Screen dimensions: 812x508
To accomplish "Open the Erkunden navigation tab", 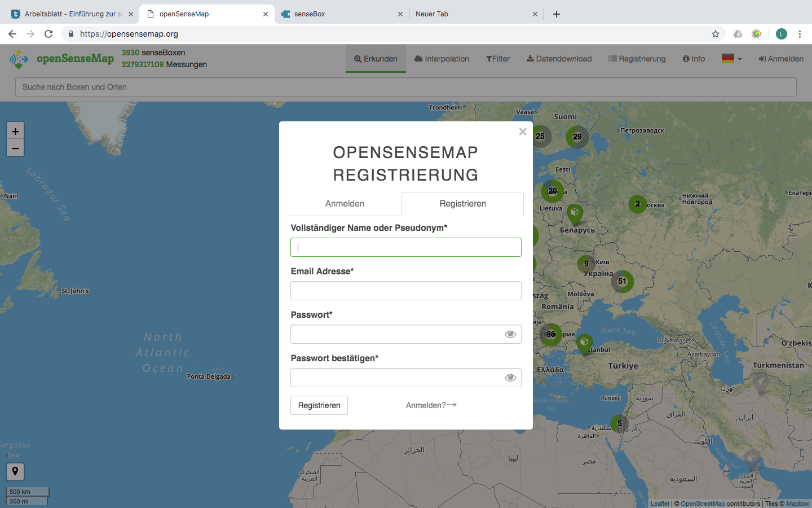I will pos(376,59).
